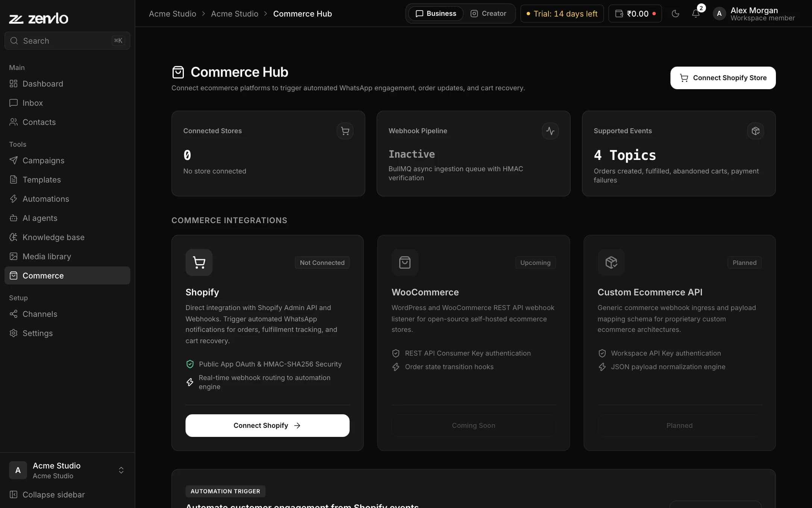The image size is (812, 508).
Task: Click the Connect Shopify Store button
Action: coord(723,78)
